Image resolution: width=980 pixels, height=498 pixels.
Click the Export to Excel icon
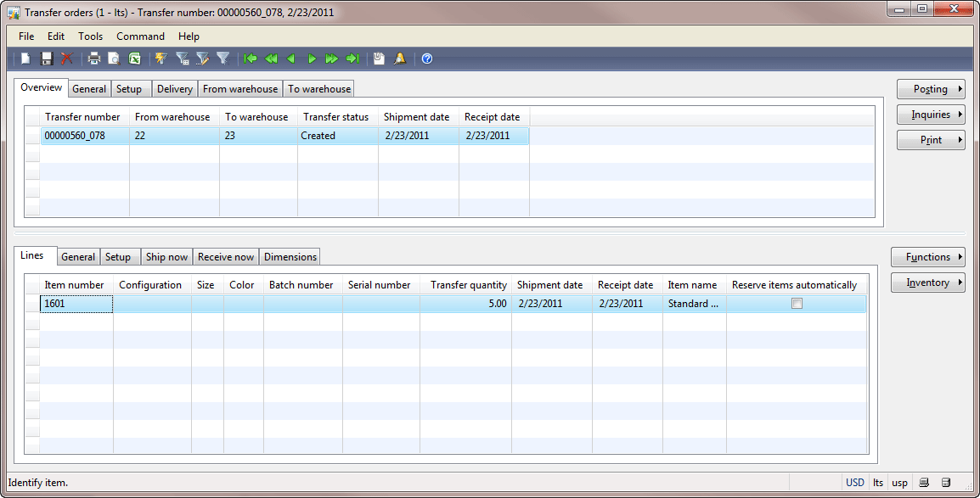134,59
